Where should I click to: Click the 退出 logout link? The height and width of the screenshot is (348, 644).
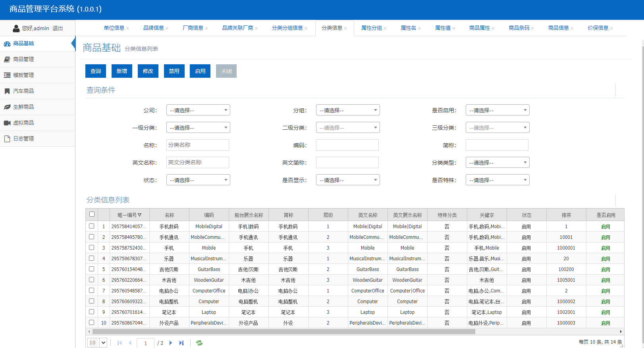pos(58,29)
